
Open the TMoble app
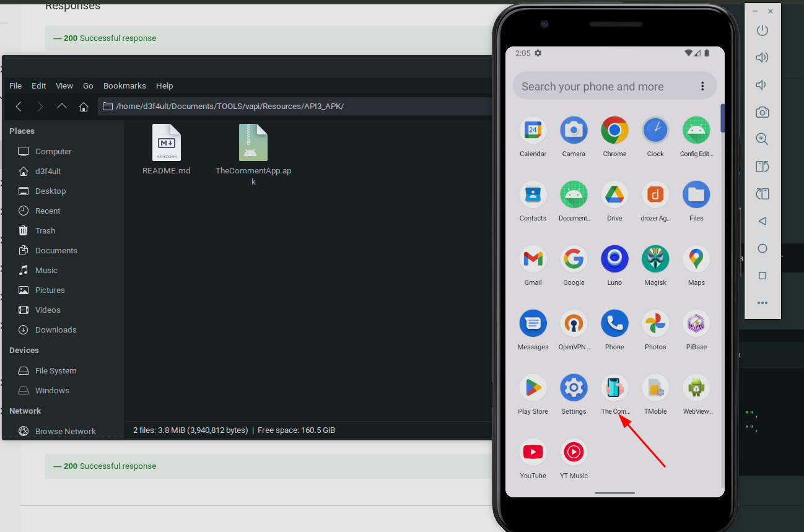click(655, 388)
